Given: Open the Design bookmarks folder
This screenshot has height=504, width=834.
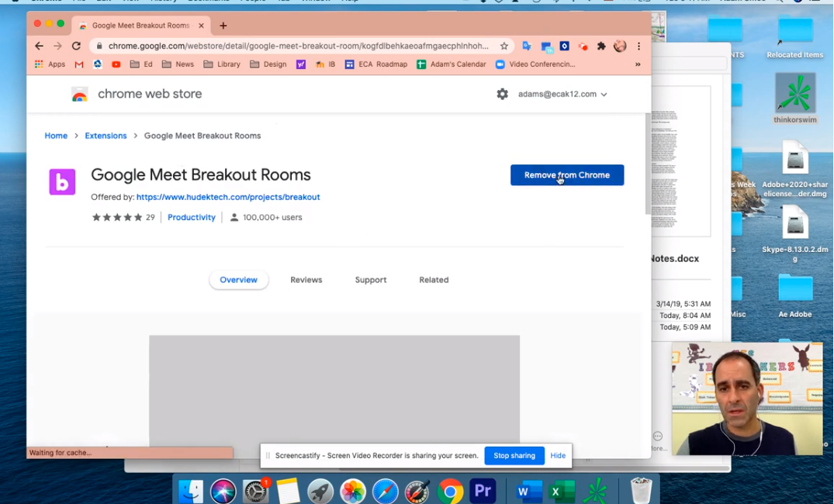Looking at the screenshot, I should (268, 64).
